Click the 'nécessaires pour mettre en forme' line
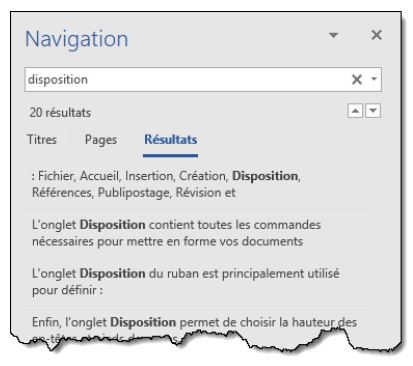The height and width of the screenshot is (366, 413). coord(167,241)
